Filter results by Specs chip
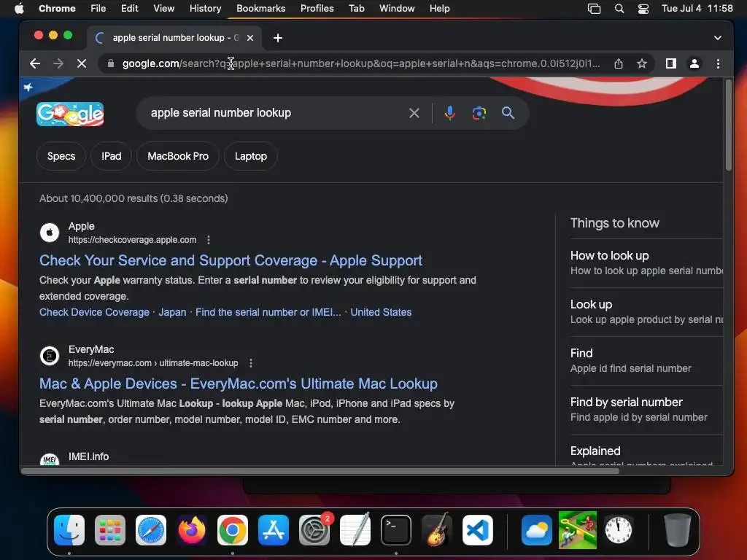The height and width of the screenshot is (560, 747). tap(61, 156)
